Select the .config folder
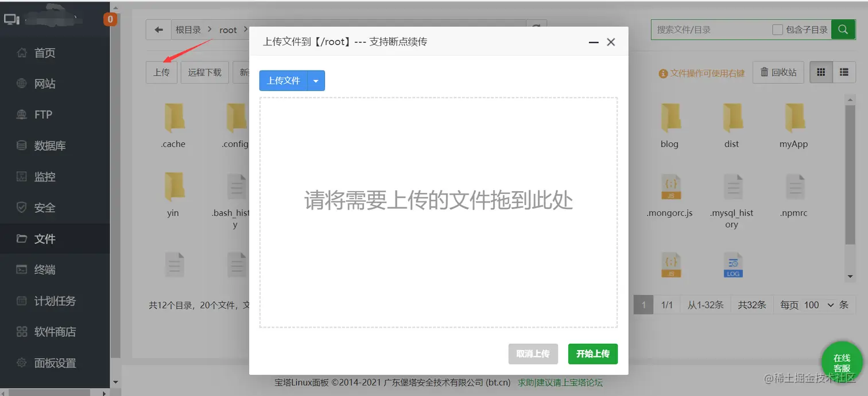 (235, 126)
